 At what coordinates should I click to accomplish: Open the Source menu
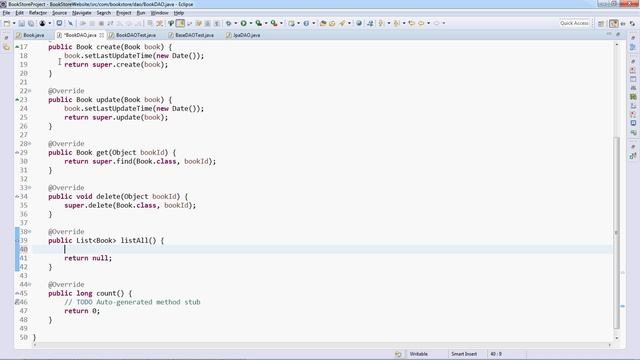(59, 13)
